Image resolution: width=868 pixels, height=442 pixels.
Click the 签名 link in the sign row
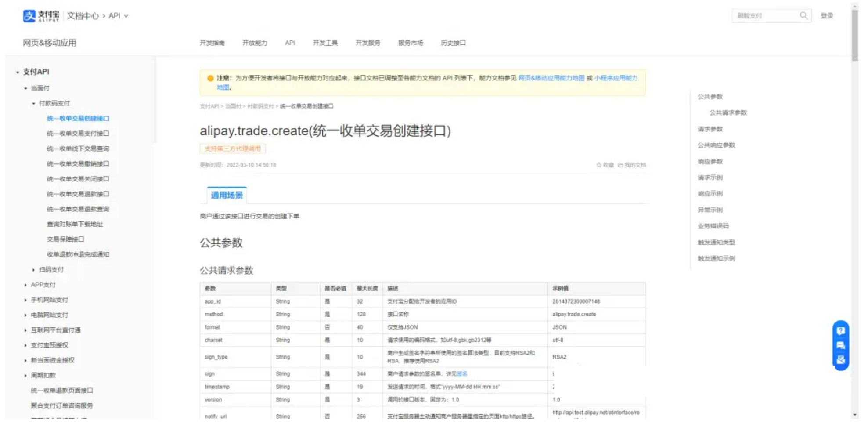(x=462, y=374)
